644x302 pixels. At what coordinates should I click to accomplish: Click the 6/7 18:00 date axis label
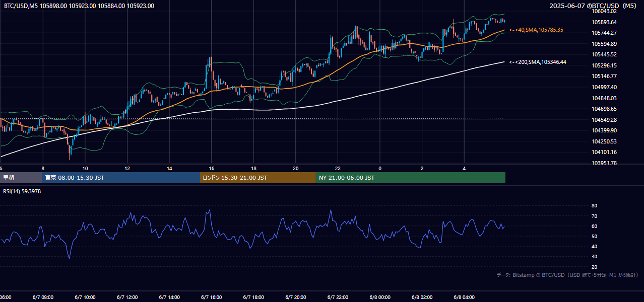[x=253, y=297]
